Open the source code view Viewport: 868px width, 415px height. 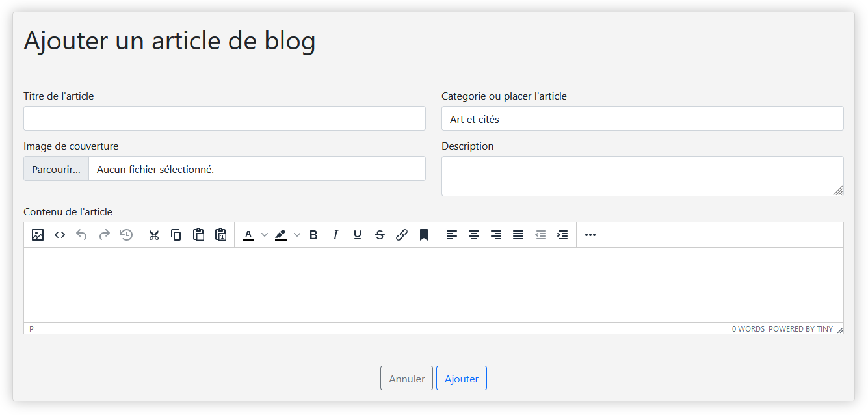click(60, 235)
